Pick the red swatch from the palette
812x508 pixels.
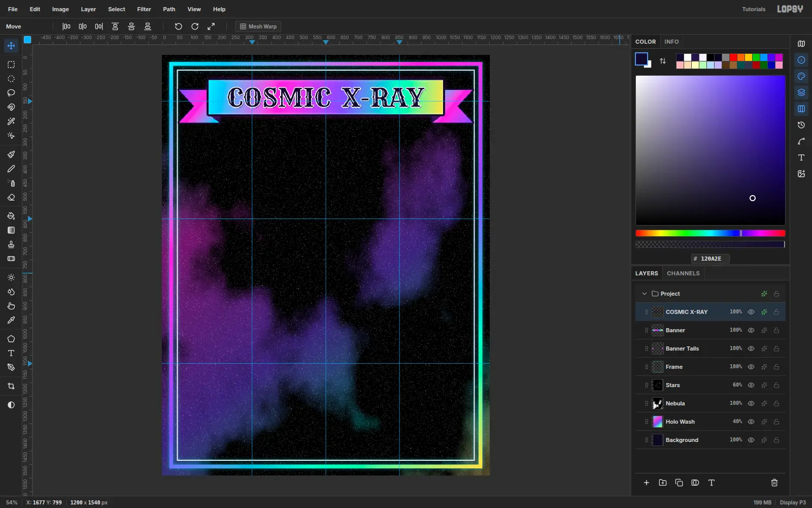(x=733, y=57)
